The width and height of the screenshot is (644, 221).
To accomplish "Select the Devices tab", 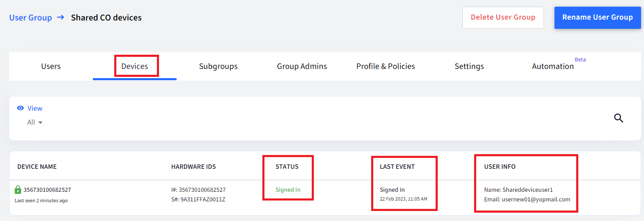I will 135,66.
